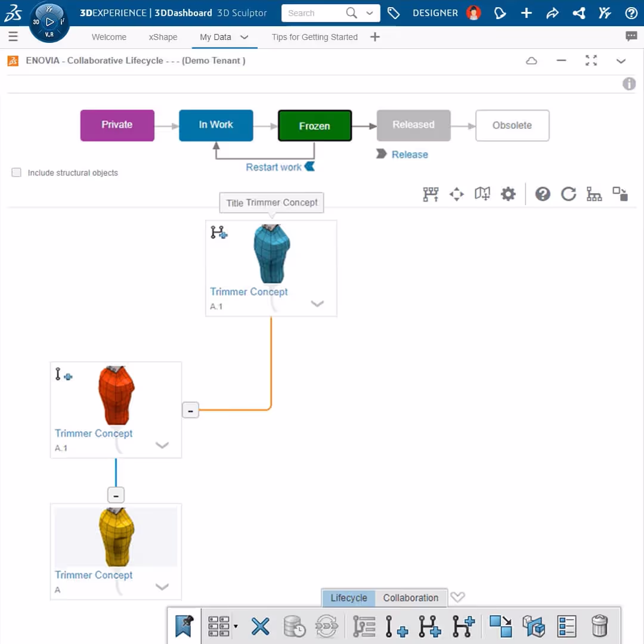Image resolution: width=644 pixels, height=644 pixels.
Task: Open the My Data tab
Action: pos(215,37)
